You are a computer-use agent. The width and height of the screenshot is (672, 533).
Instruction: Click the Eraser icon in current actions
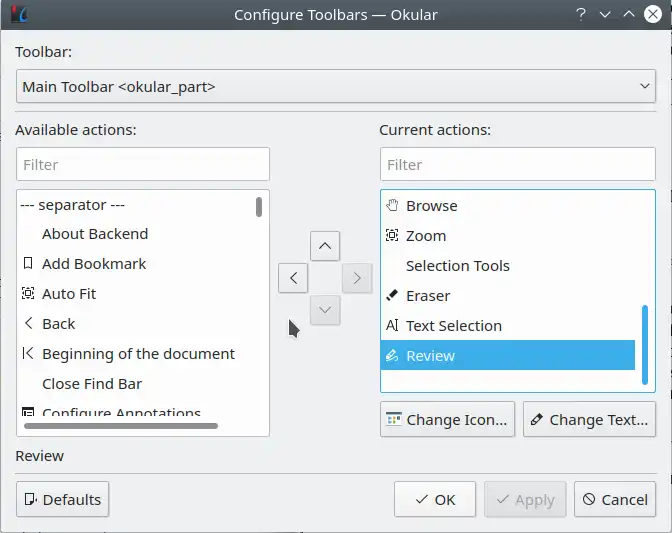392,296
